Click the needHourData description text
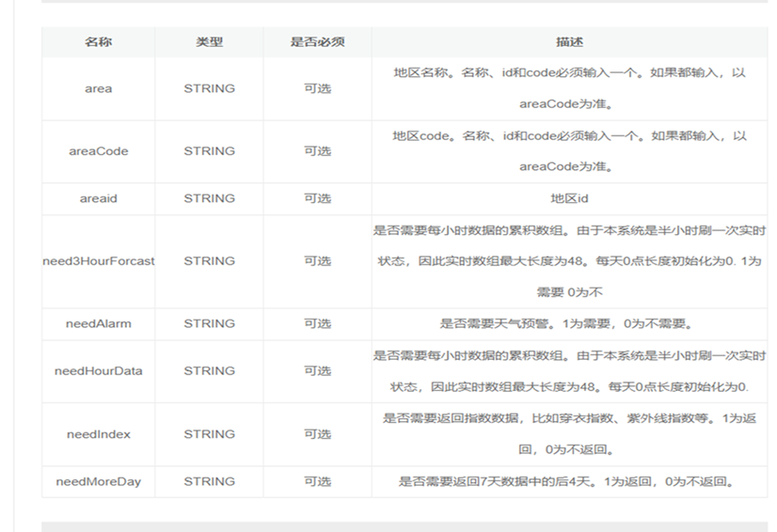 point(569,371)
